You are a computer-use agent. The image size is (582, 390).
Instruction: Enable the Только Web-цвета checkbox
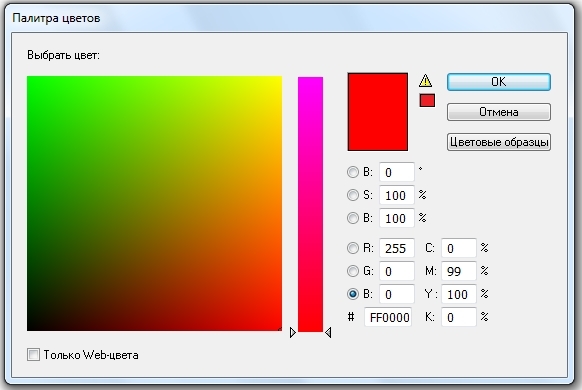[33, 355]
